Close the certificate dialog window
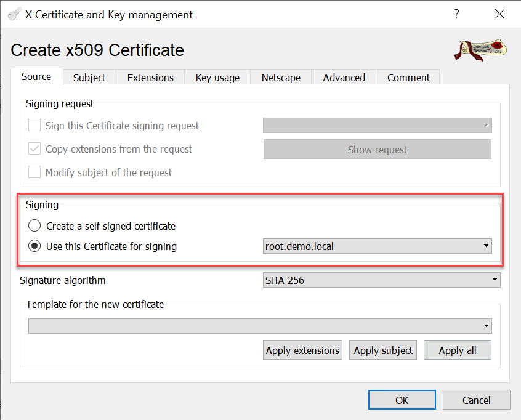This screenshot has height=420, width=521. click(x=499, y=14)
